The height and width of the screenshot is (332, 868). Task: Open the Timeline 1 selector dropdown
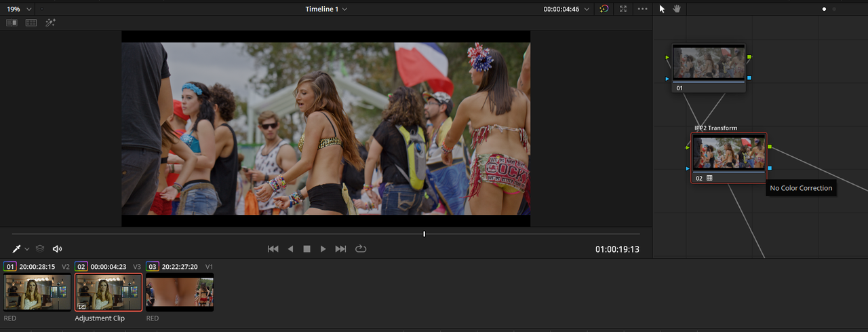tap(326, 9)
